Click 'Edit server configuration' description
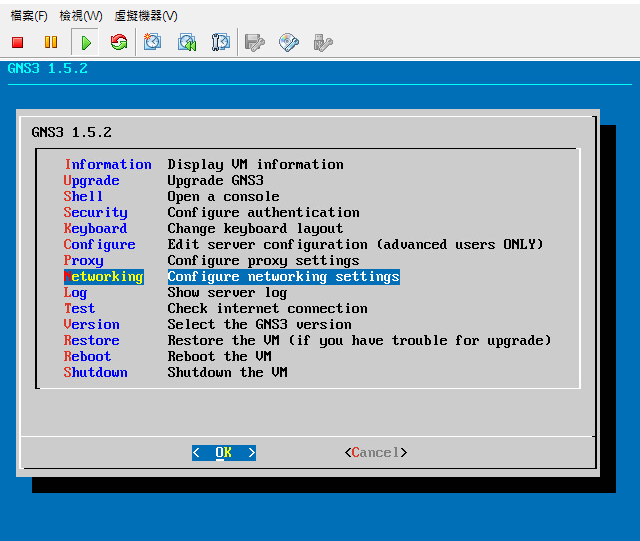Viewport: 640px width, 541px height. pos(355,245)
